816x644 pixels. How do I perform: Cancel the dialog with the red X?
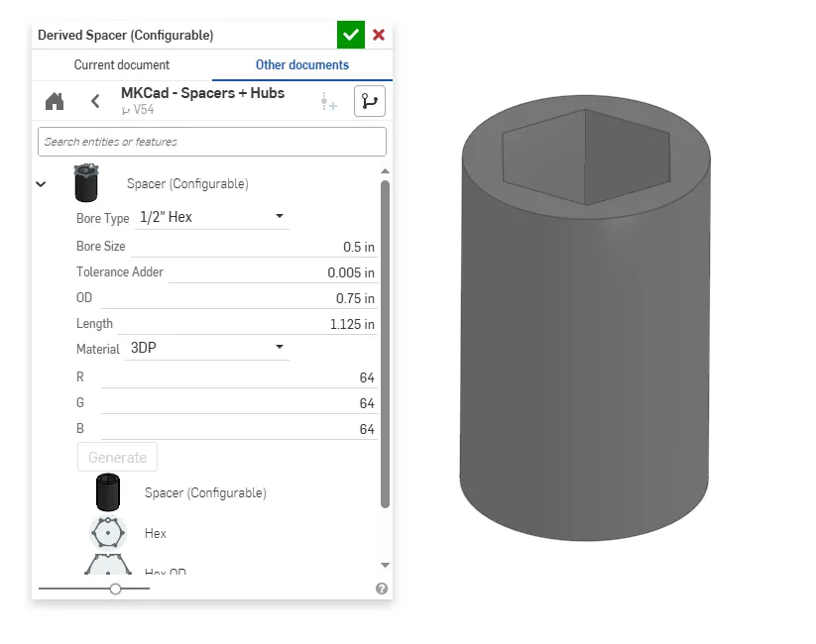pos(378,34)
